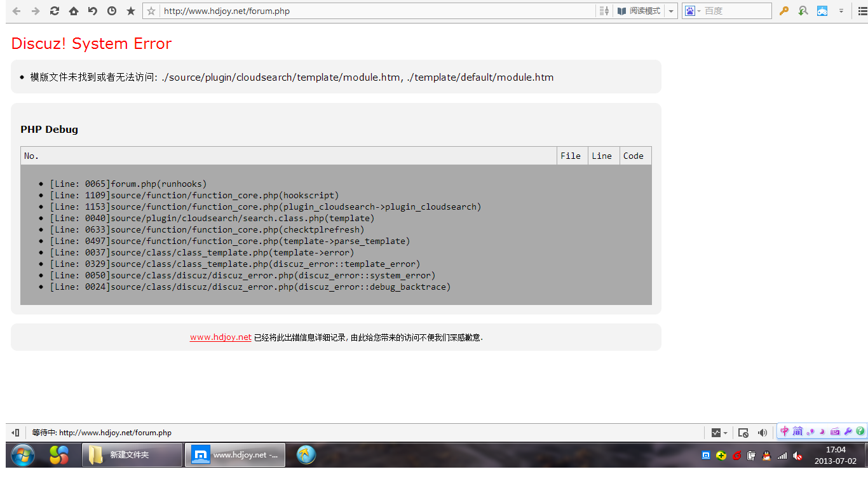This screenshot has height=488, width=868.
Task: Open the IME settings wrench icon
Action: click(848, 431)
